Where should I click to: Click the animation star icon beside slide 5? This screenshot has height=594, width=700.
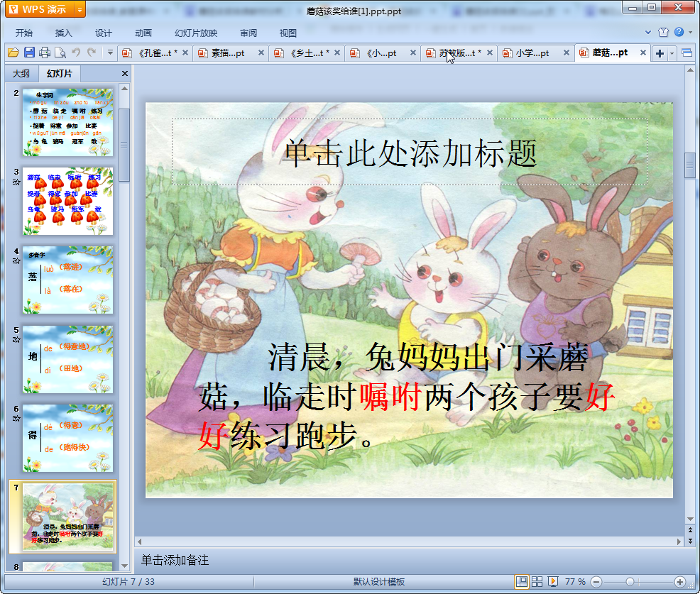pyautogui.click(x=16, y=340)
